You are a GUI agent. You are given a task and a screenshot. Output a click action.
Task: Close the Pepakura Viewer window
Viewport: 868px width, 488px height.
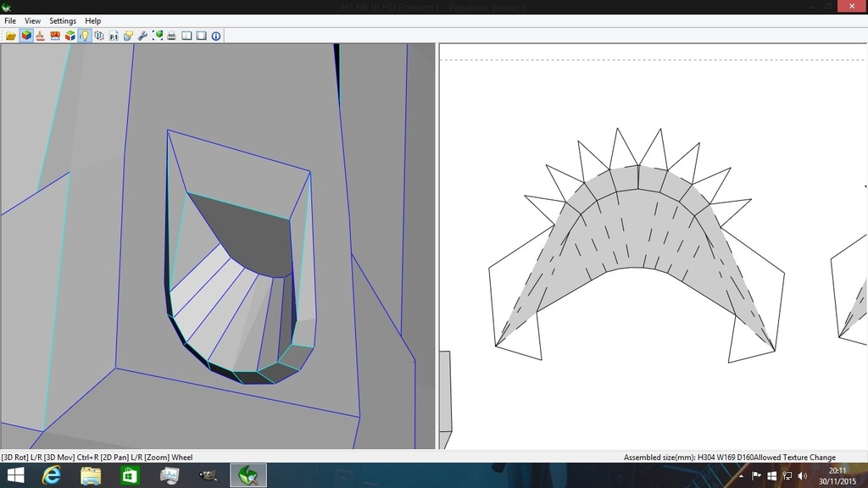click(852, 6)
